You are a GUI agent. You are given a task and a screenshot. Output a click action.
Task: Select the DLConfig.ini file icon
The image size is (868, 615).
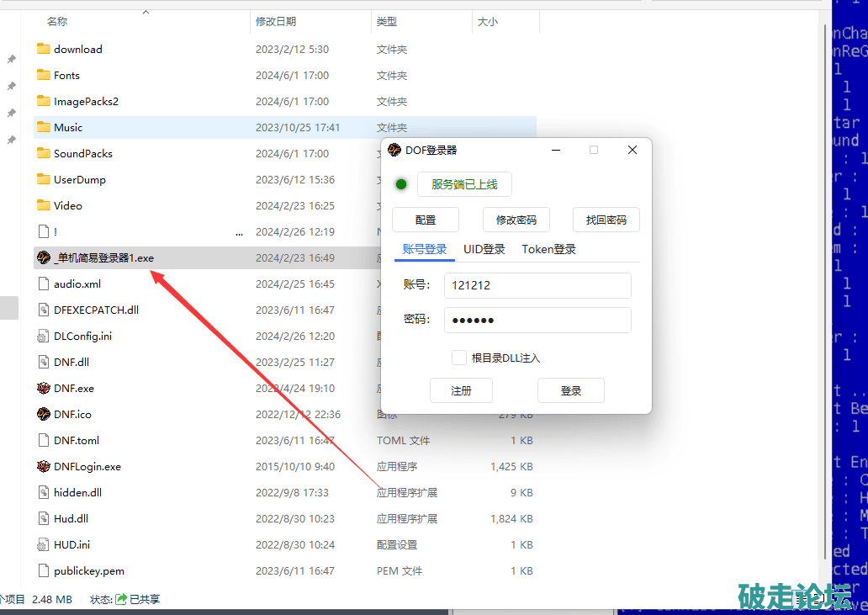(44, 337)
